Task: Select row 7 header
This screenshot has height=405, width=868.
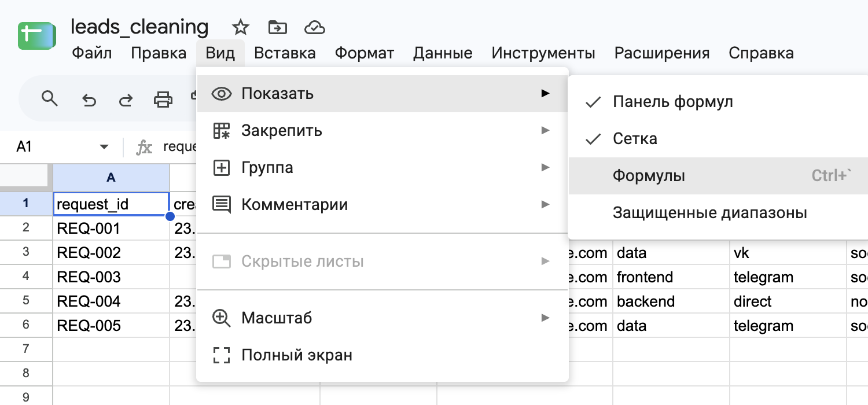Action: [x=26, y=349]
